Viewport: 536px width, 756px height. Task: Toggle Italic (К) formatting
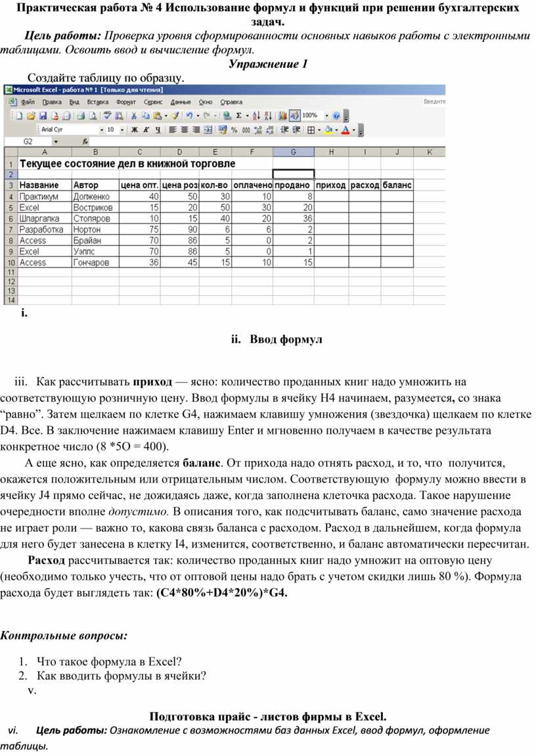pos(146,130)
